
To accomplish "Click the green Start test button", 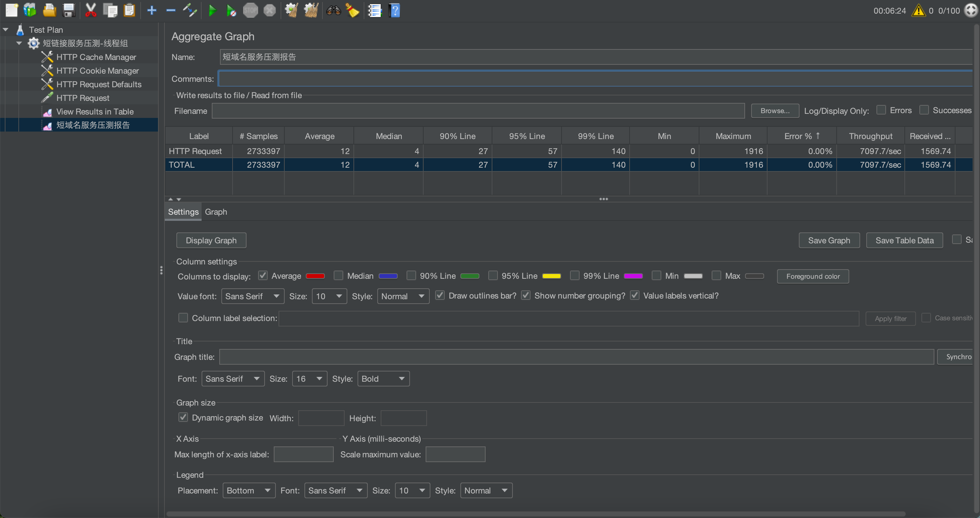I will point(212,10).
